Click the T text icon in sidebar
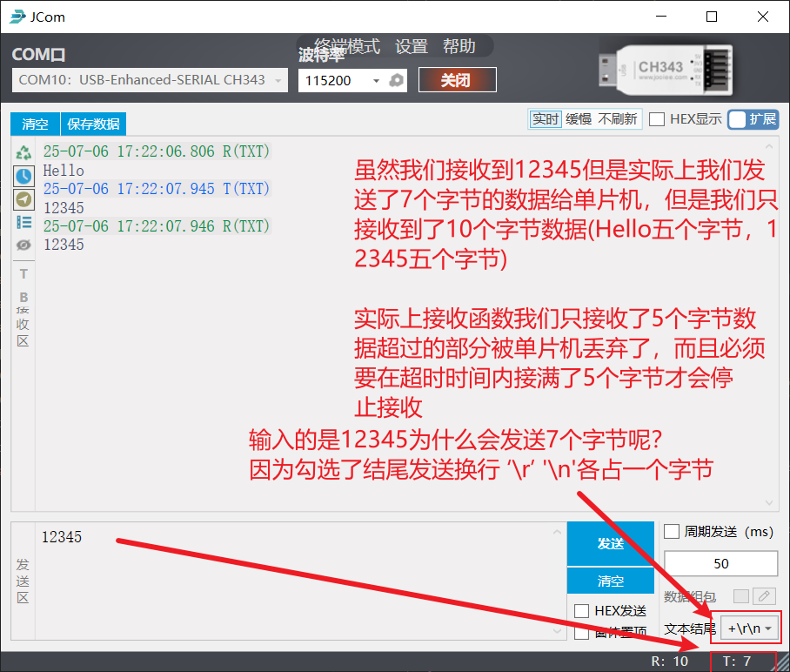This screenshot has height=672, width=790. pos(23,273)
